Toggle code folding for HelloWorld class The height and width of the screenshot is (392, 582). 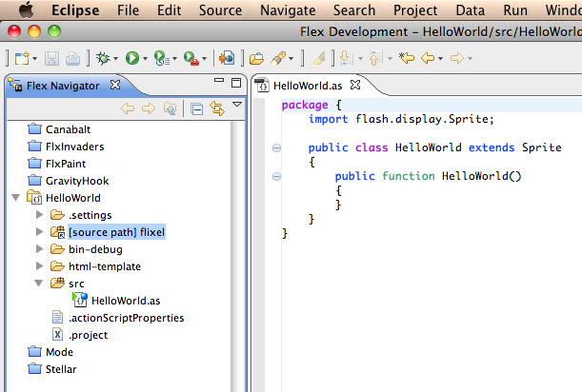click(x=276, y=147)
